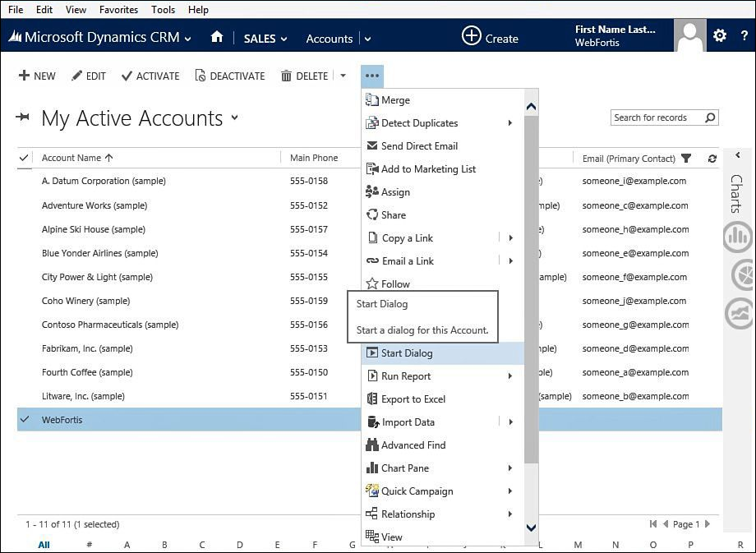Open the DELETE split-button dropdown arrow
This screenshot has width=756, height=553.
343,76
